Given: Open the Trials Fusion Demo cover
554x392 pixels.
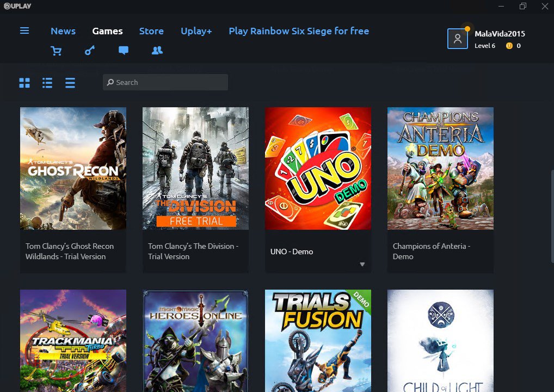Looking at the screenshot, I should pyautogui.click(x=318, y=341).
